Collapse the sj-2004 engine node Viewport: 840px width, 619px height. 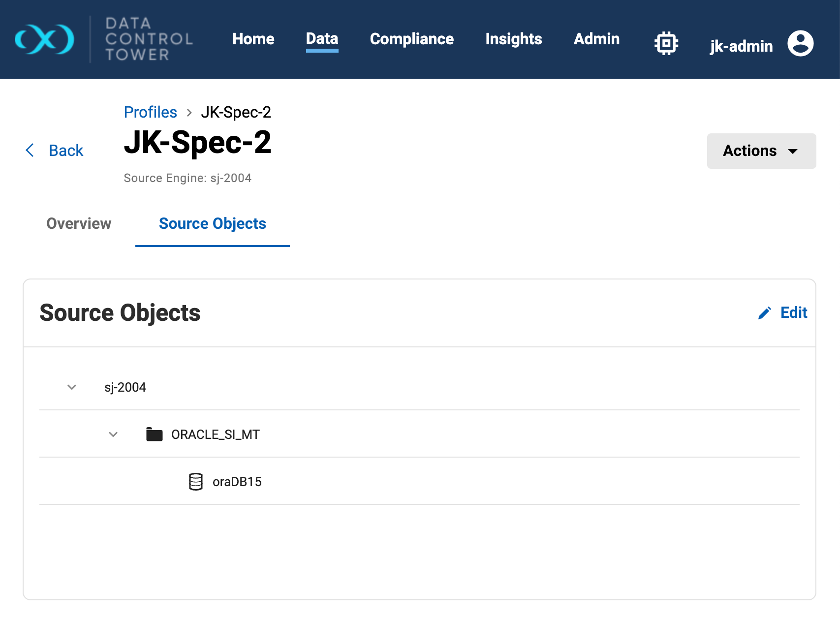pyautogui.click(x=72, y=387)
